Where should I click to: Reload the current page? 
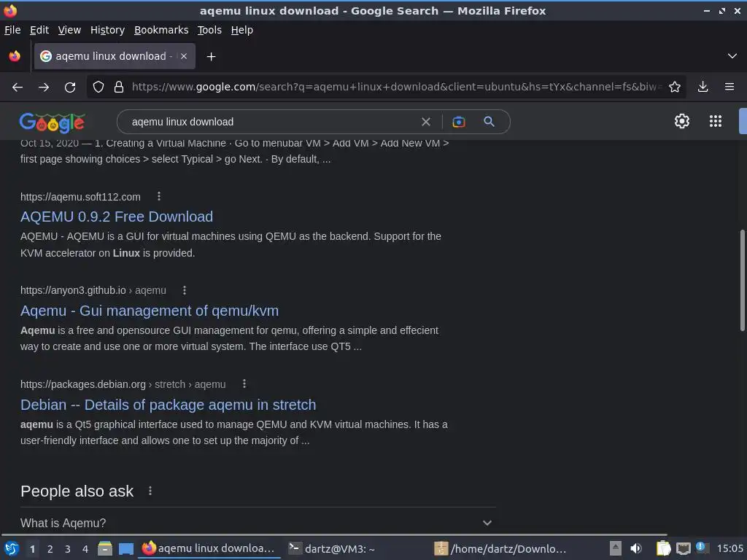pos(70,87)
